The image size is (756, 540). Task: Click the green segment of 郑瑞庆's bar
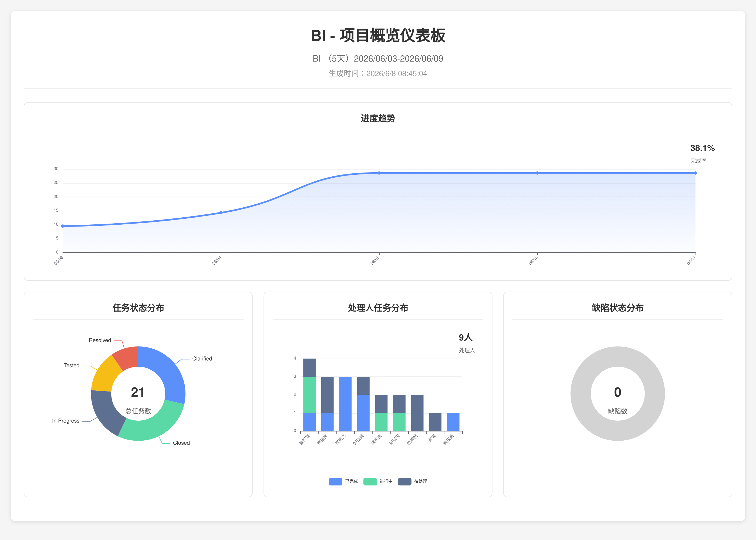(399, 422)
